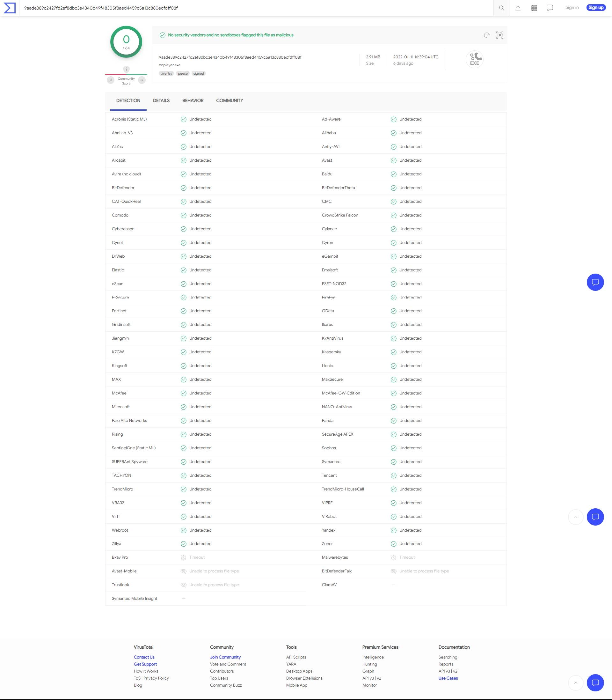Click the 2.91 MB size value
This screenshot has width=612, height=700.
pyautogui.click(x=373, y=57)
